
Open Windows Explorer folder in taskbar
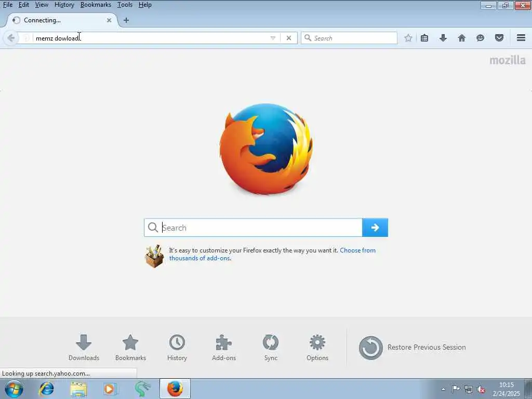[x=79, y=389]
